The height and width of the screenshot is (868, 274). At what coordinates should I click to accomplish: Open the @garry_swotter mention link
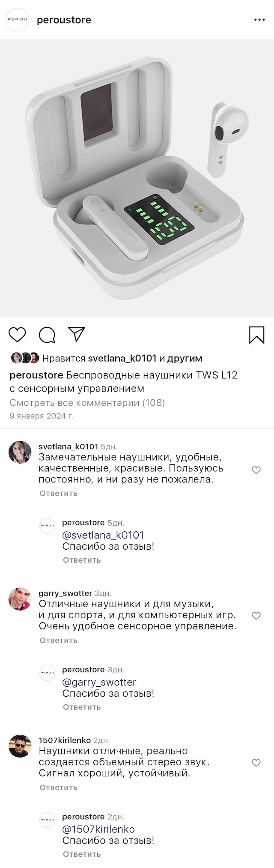coord(99,682)
